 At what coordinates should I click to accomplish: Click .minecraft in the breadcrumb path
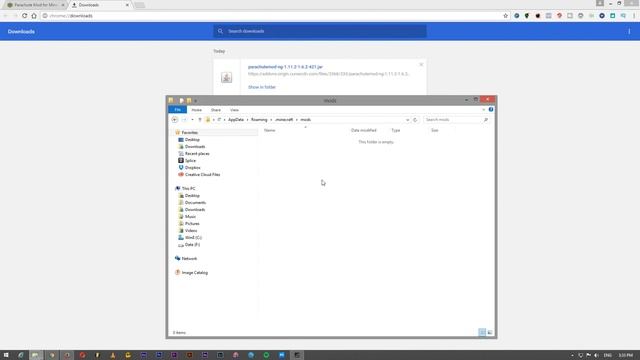click(284, 120)
